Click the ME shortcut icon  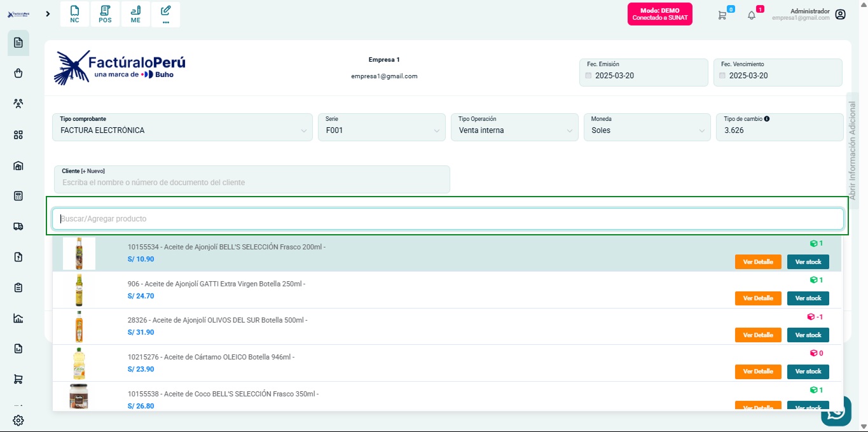tap(135, 14)
